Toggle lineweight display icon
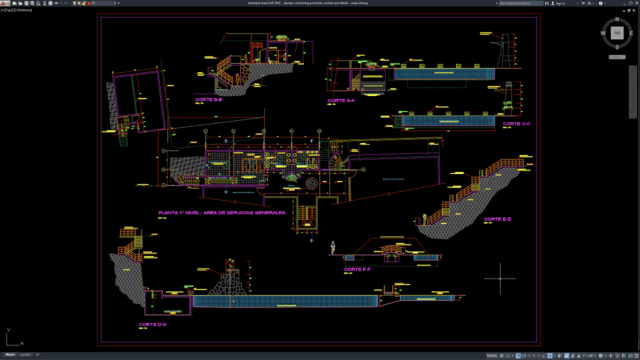Image resolution: width=640 pixels, height=360 pixels. click(559, 356)
